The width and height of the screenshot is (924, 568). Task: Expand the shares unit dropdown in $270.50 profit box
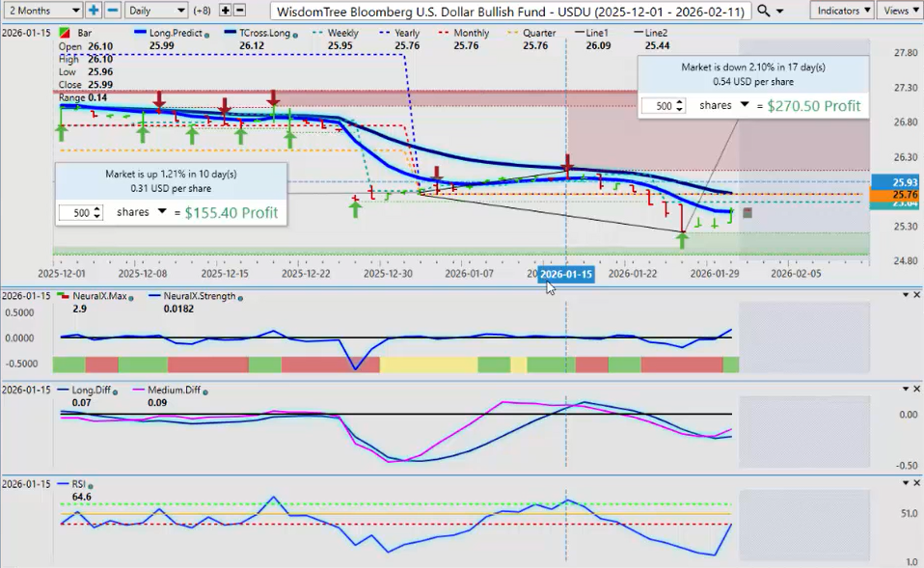744,105
